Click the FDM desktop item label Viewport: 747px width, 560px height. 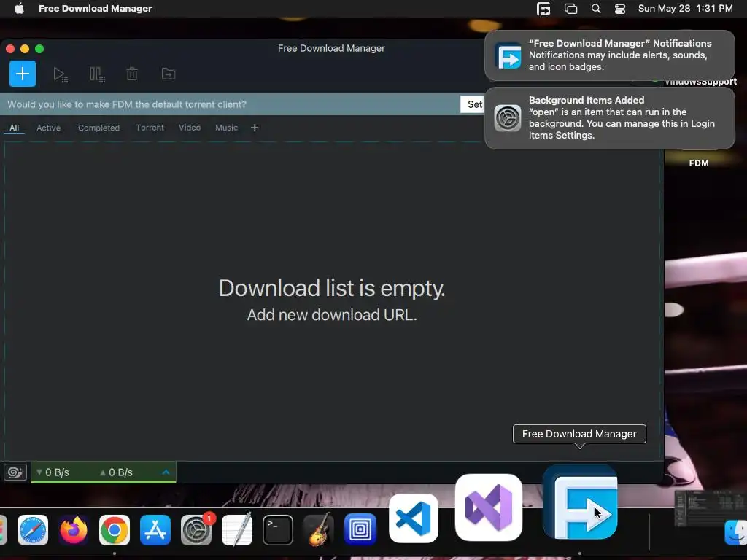tap(699, 163)
